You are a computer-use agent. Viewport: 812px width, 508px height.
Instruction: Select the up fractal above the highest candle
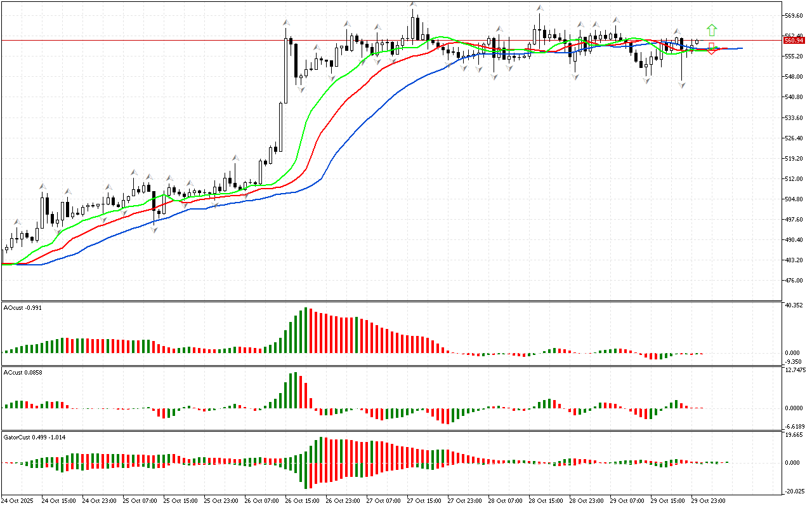tap(413, 5)
